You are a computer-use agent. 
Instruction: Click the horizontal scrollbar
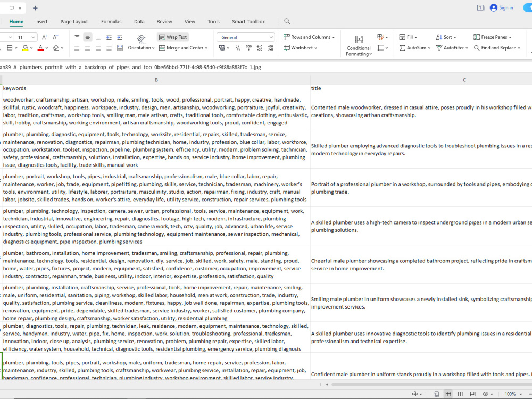(x=431, y=385)
